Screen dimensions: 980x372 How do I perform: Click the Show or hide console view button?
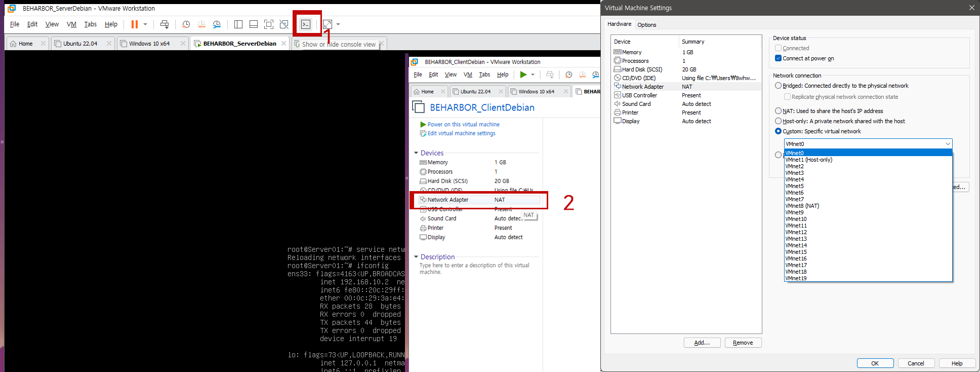pos(306,24)
